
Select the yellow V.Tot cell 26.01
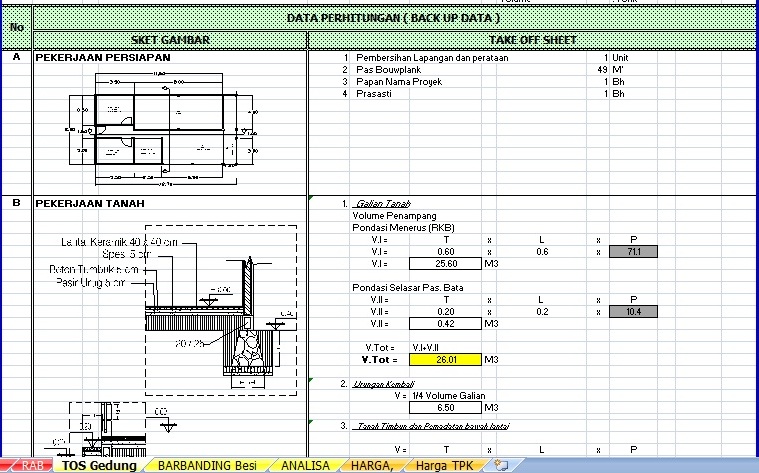(x=445, y=360)
